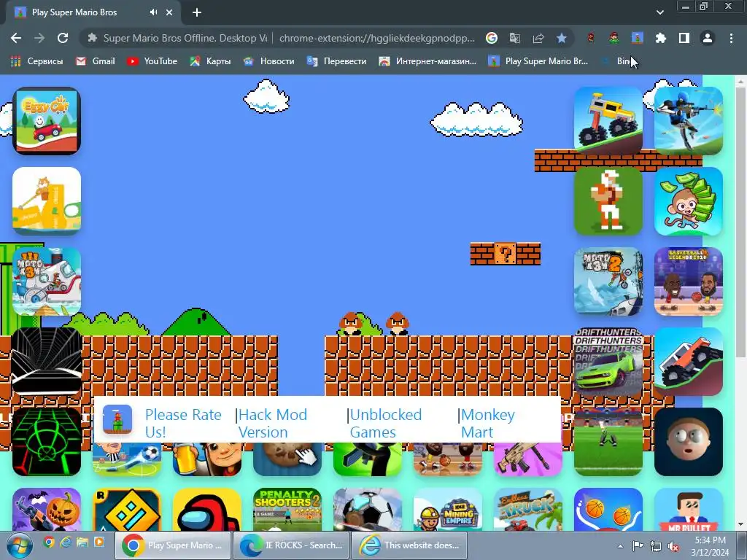Viewport: 747px width, 560px height.
Task: Open the taskbar clock showing 5:34 PM
Action: pos(710,546)
